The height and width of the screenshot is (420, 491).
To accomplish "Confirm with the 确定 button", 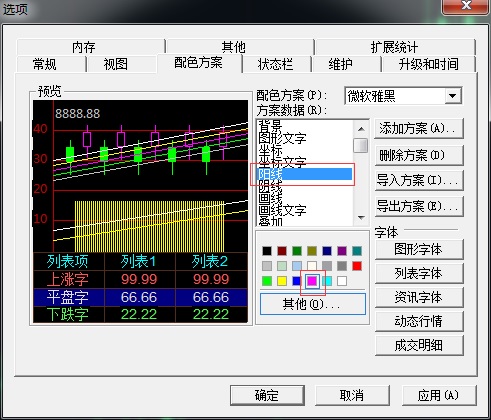I will click(267, 395).
